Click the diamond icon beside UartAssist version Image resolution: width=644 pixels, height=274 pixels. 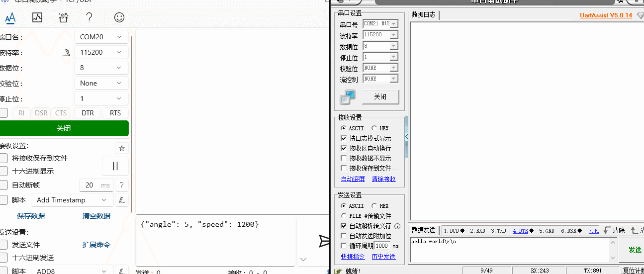tap(640, 15)
